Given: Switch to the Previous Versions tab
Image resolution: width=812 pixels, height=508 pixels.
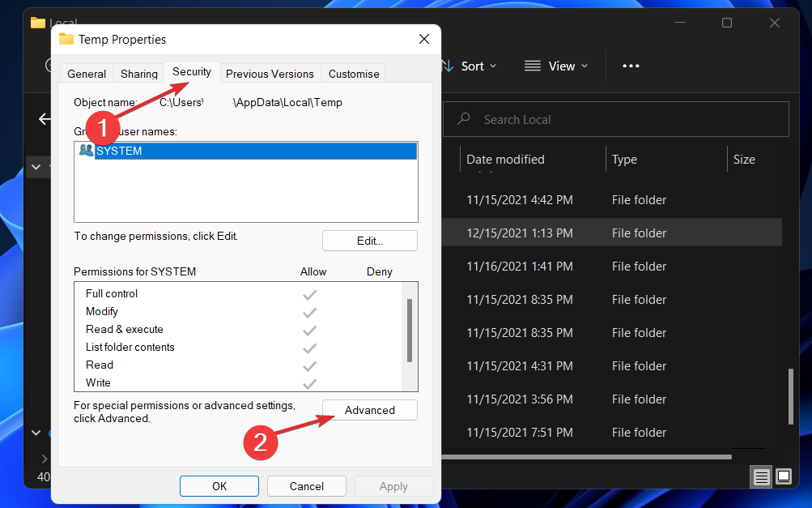Looking at the screenshot, I should (270, 74).
